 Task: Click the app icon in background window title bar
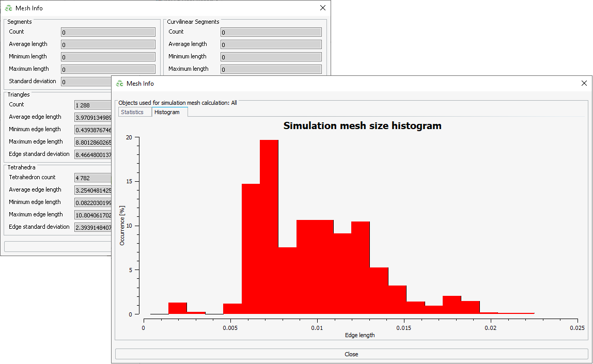8,8
